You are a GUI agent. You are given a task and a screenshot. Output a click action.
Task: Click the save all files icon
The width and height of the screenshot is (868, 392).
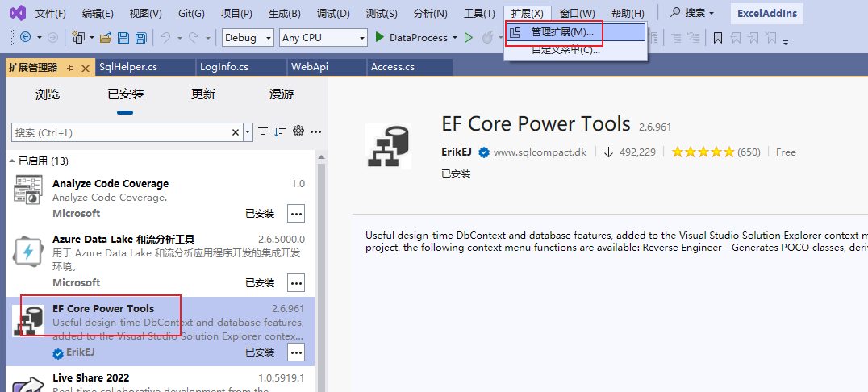click(x=141, y=38)
